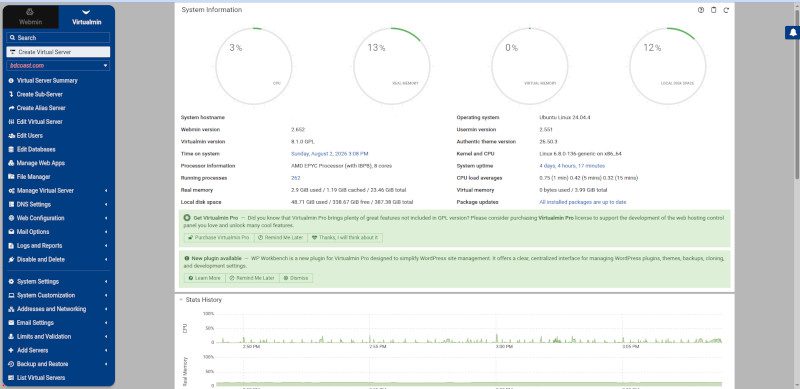Screen dimensions: 800x389
Task: Dismiss the new plugin notice
Action: (x=296, y=278)
